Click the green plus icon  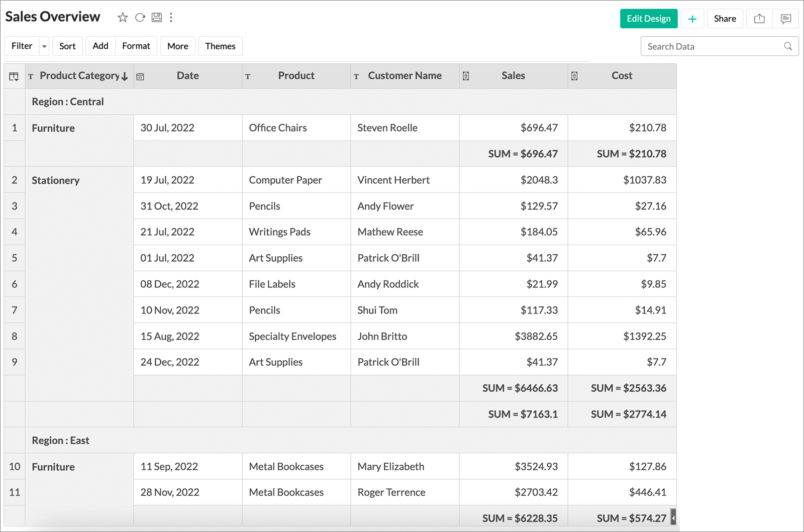click(x=692, y=19)
